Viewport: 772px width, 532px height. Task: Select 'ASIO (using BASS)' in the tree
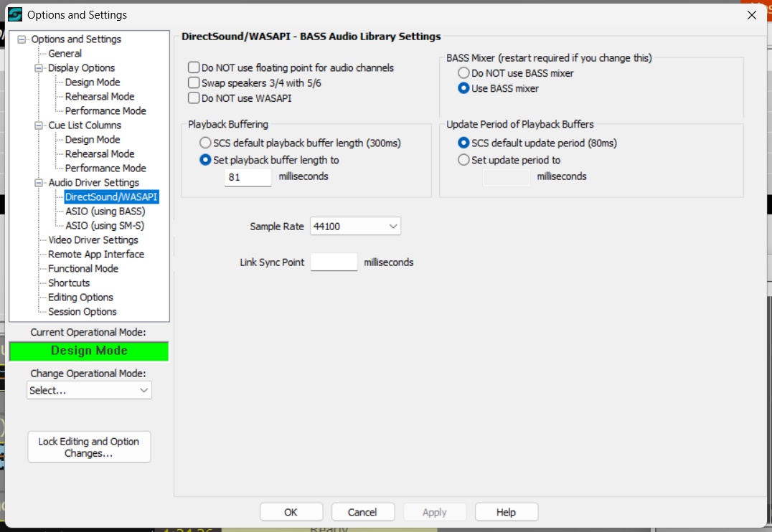pos(105,212)
